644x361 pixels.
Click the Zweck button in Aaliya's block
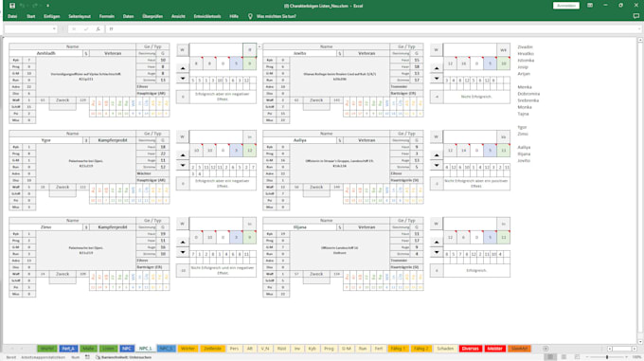tap(316, 187)
